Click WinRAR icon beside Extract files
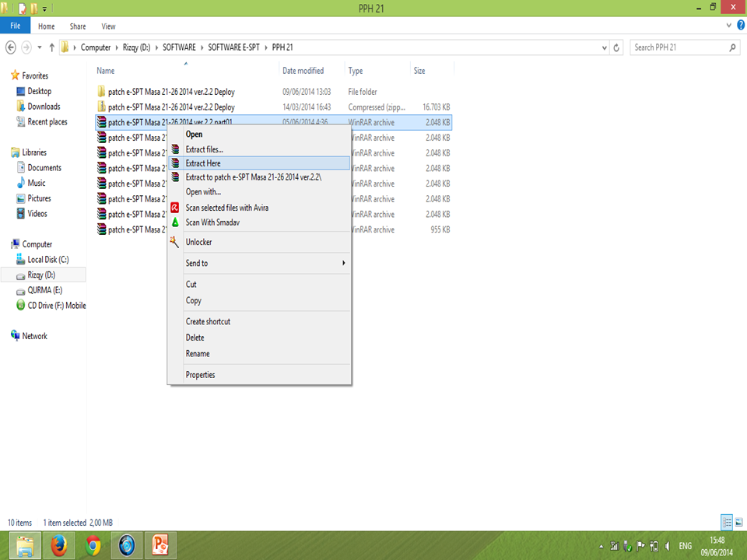Screen dimensions: 747x560 (175, 149)
